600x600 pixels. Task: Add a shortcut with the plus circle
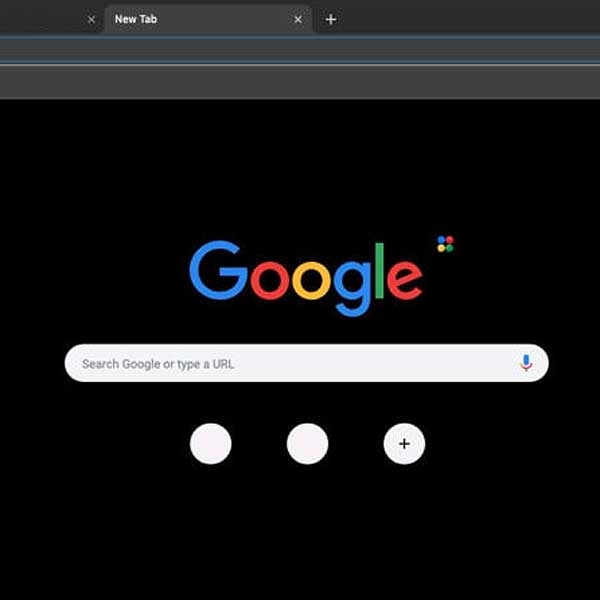click(x=404, y=443)
